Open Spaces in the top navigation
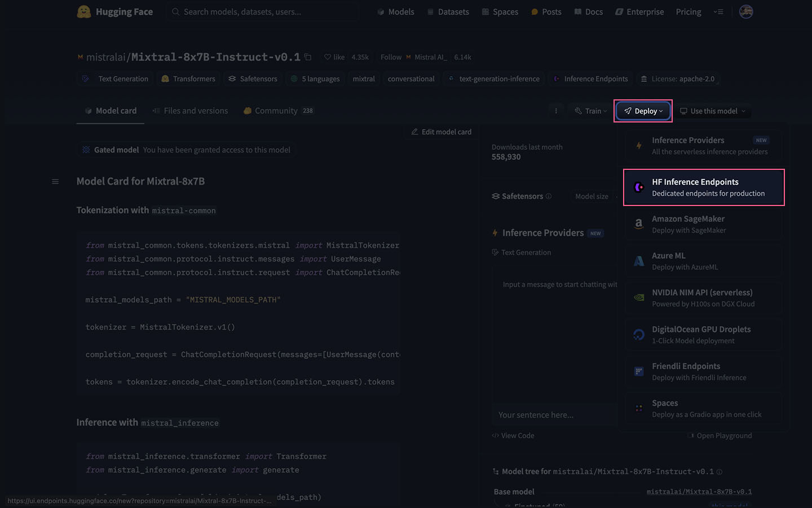This screenshot has width=812, height=508. [x=500, y=12]
